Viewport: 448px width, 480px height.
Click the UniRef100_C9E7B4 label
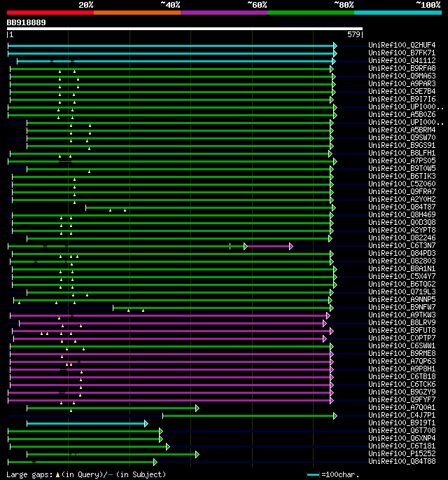tap(402, 91)
